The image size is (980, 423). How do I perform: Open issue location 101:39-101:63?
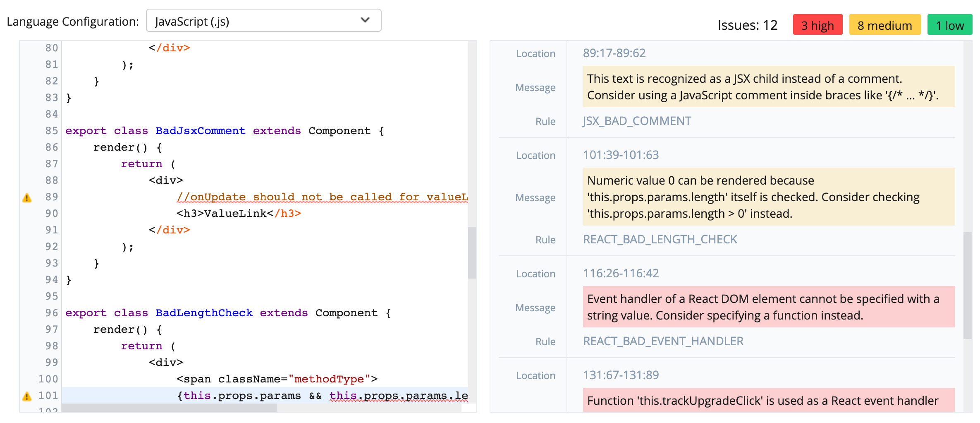pyautogui.click(x=621, y=155)
